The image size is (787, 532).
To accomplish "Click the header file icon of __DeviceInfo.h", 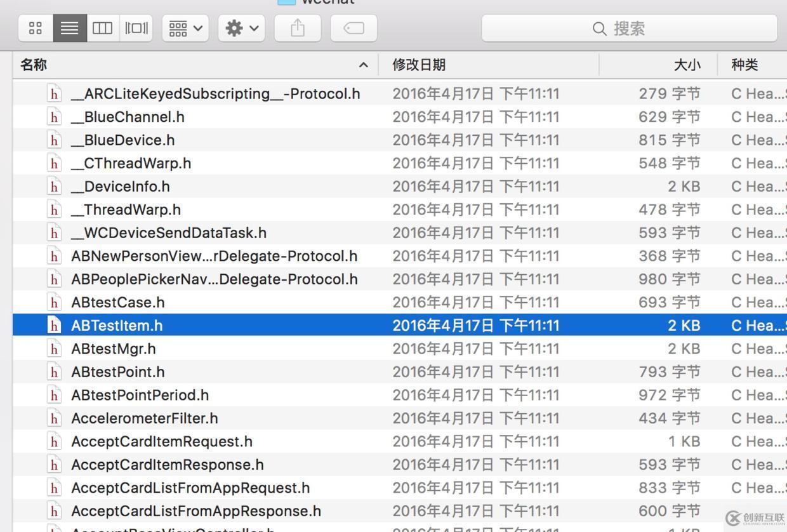I will (x=55, y=186).
